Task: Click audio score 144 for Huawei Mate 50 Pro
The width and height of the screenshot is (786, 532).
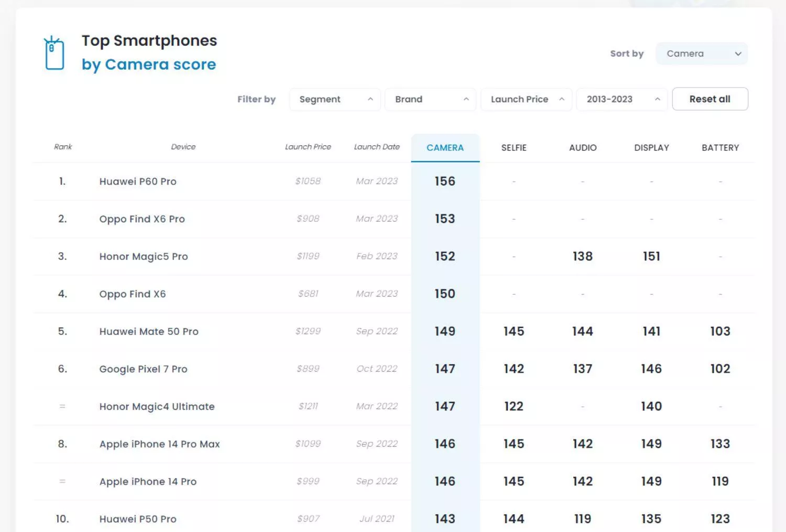Action: [583, 331]
